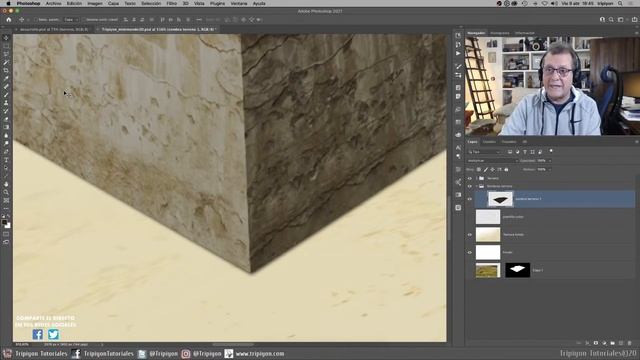The image size is (640, 360).
Task: Hide the Fondo layer
Action: coord(469,253)
